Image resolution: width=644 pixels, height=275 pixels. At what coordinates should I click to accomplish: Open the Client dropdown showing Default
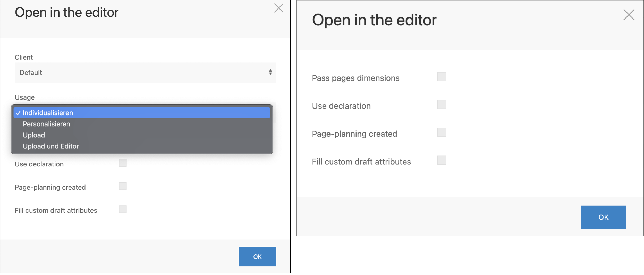coord(145,73)
